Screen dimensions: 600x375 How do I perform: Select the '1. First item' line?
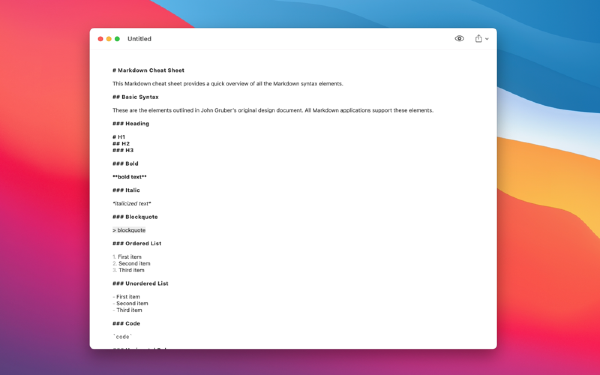[x=127, y=257]
